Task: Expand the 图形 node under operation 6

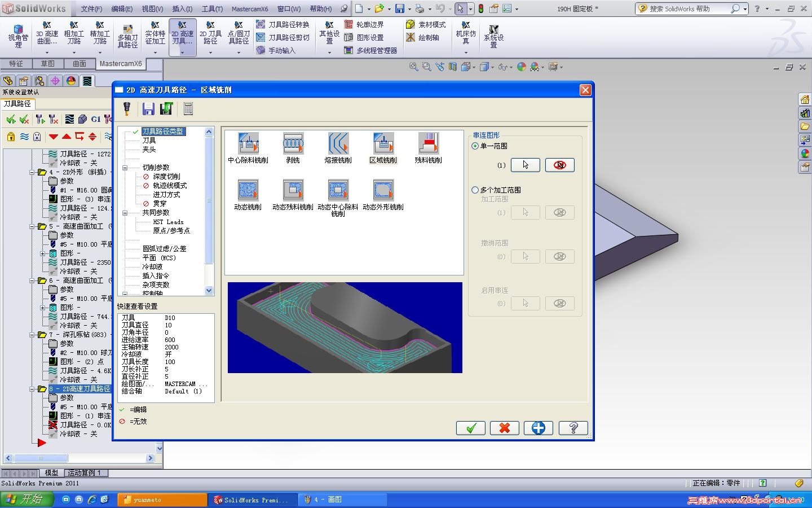Action: 42,308
